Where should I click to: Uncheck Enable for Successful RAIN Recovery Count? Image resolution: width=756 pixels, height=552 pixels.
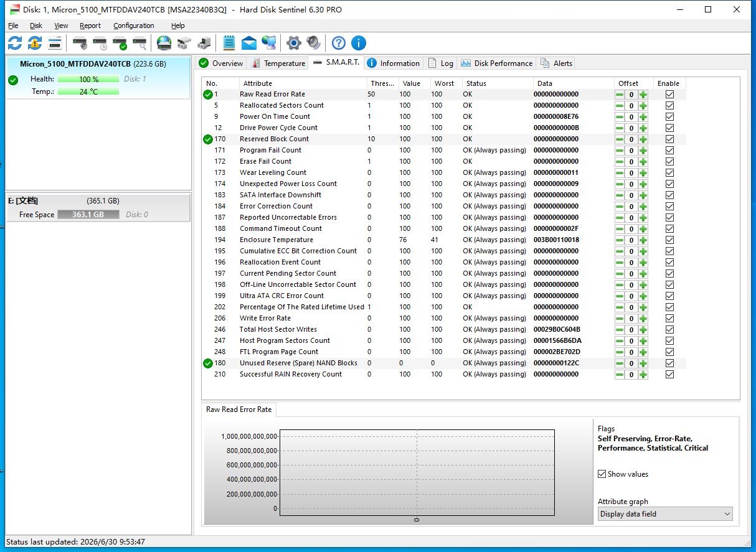click(669, 375)
